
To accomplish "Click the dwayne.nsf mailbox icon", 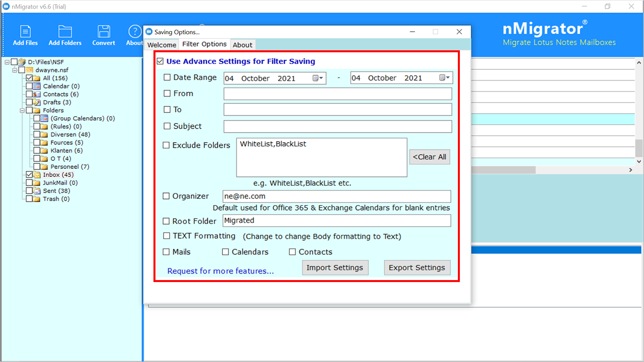I will [29, 70].
